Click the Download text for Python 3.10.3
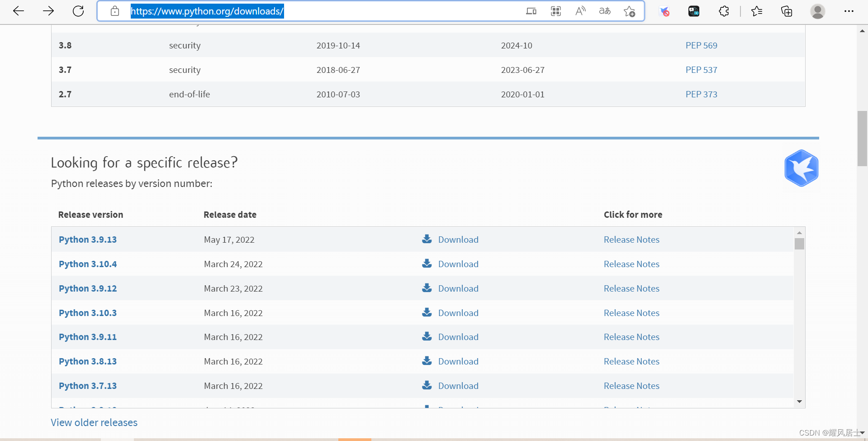The height and width of the screenshot is (441, 868). [x=458, y=313]
